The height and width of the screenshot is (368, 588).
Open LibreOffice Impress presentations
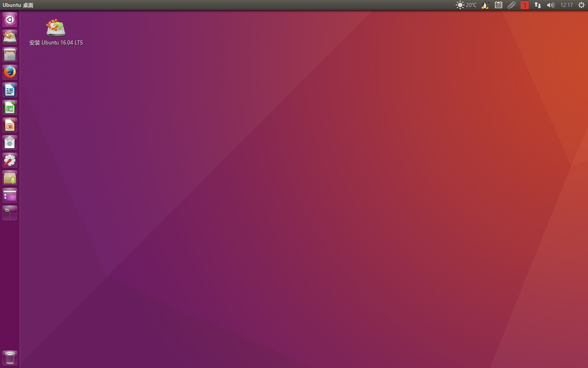click(10, 125)
